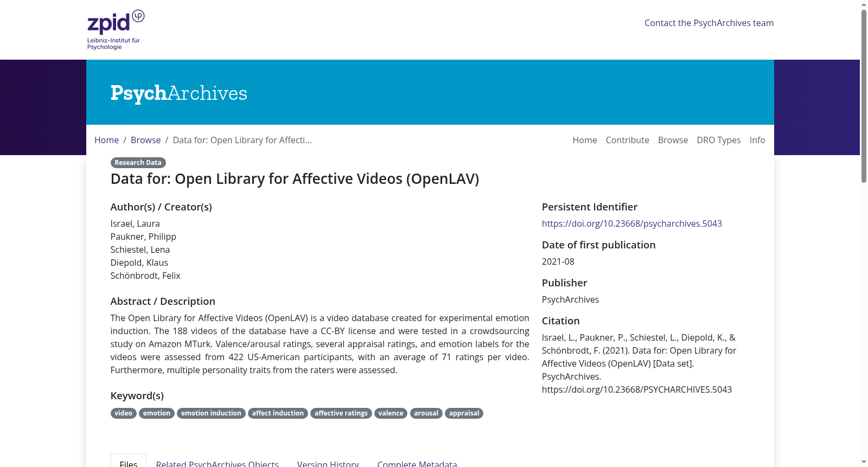The height and width of the screenshot is (467, 868).
Task: Click the vertical scrollbar thumb
Action: pos(864,96)
